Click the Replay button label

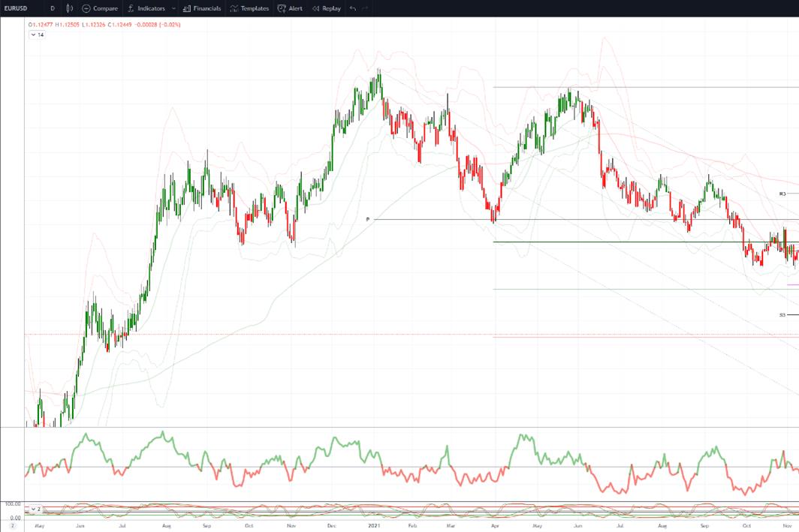click(x=332, y=9)
